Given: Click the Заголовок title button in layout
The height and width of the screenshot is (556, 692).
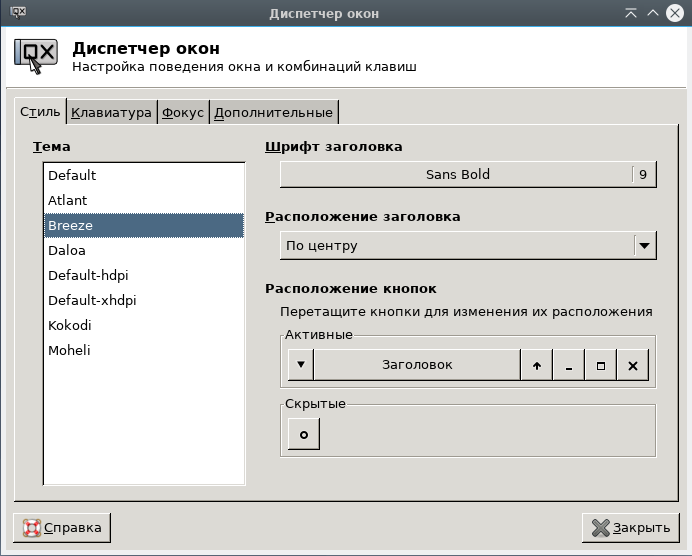Looking at the screenshot, I should pos(417,365).
